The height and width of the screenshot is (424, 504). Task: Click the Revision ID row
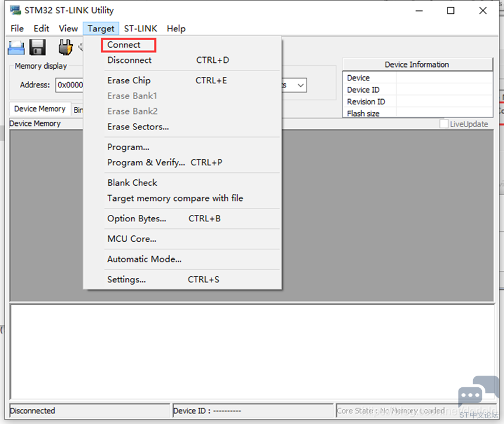tap(418, 101)
